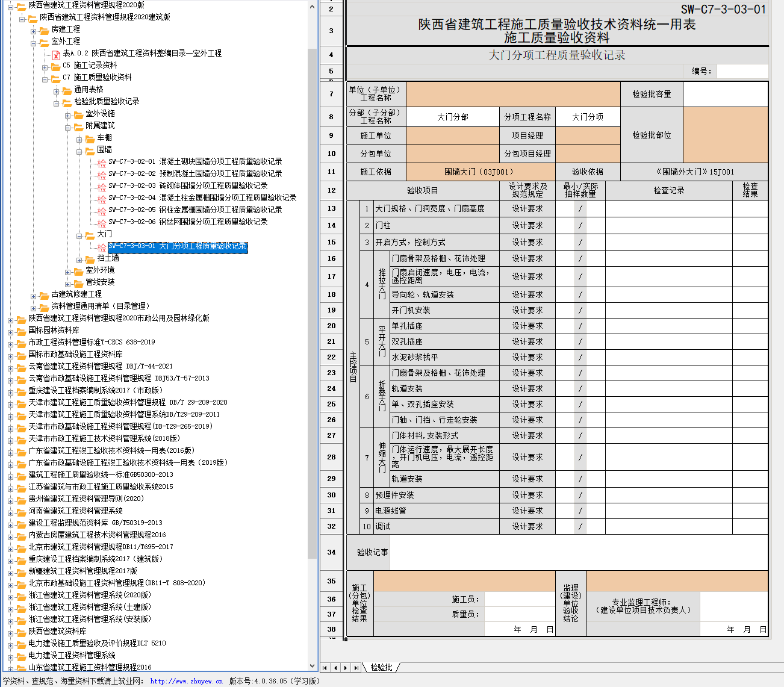Click the 预埋件安装 item cell
Viewport: 784px width, 687px height.
point(437,495)
